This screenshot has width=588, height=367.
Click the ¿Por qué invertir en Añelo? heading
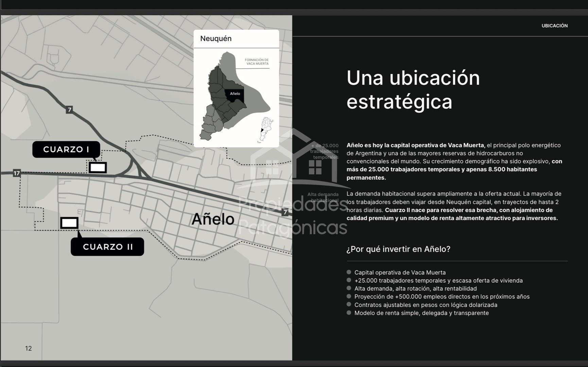click(398, 249)
